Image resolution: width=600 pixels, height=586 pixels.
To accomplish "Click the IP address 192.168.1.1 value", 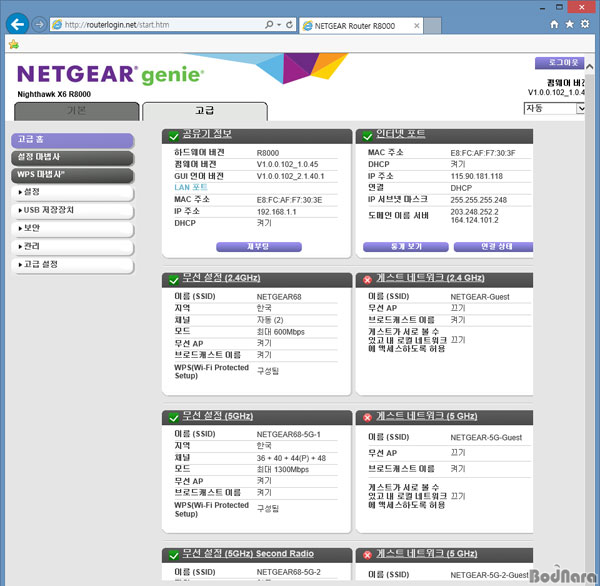I will (276, 212).
